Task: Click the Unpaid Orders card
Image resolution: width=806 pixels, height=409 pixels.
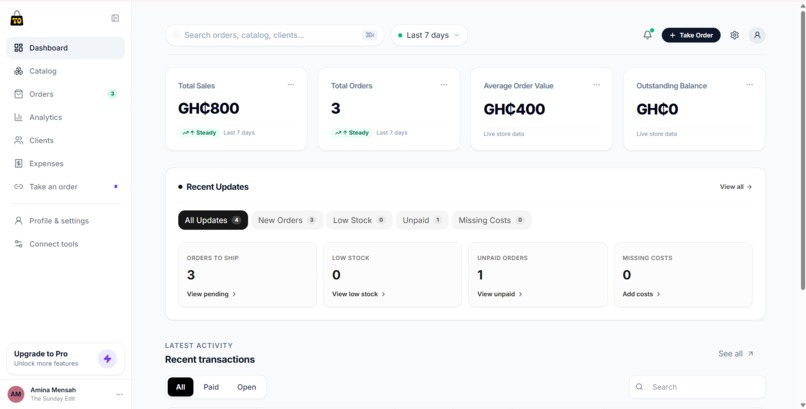Action: 538,275
